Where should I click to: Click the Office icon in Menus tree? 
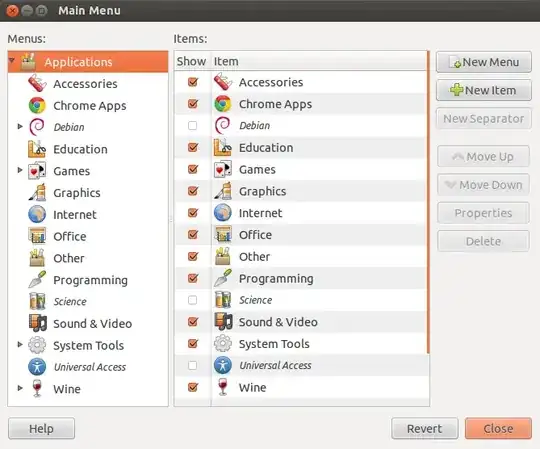[37, 236]
